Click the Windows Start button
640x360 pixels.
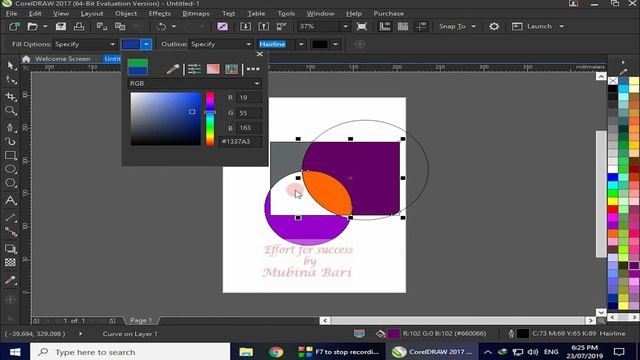(x=15, y=352)
